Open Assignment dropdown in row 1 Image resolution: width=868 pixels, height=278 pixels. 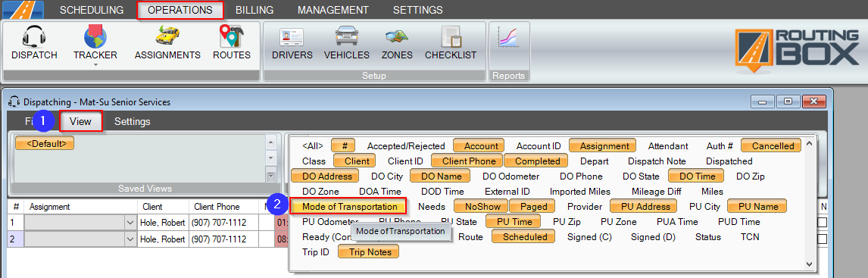point(130,223)
